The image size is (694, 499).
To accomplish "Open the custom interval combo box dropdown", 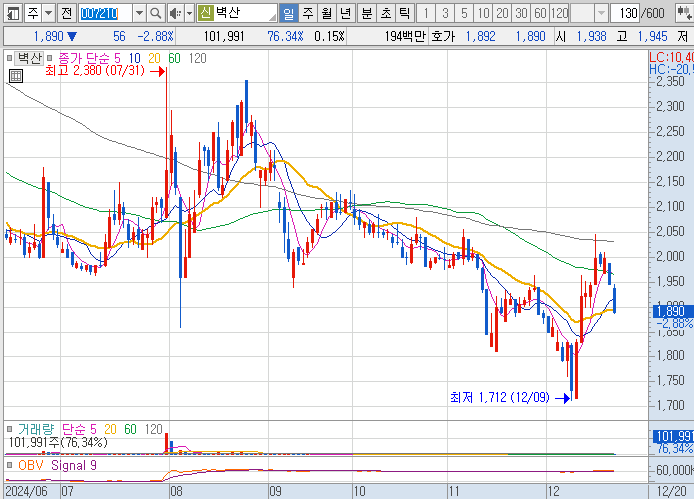I will (x=601, y=14).
